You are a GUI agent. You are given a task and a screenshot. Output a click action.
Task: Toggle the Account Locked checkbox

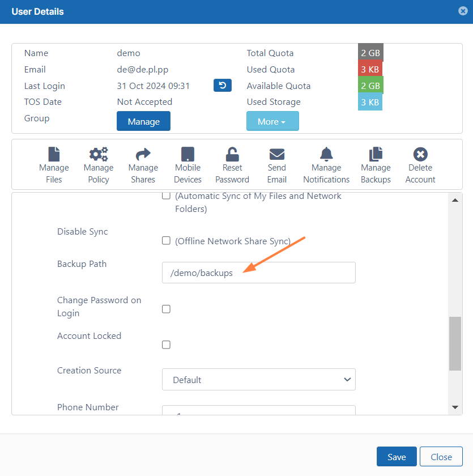(x=167, y=345)
